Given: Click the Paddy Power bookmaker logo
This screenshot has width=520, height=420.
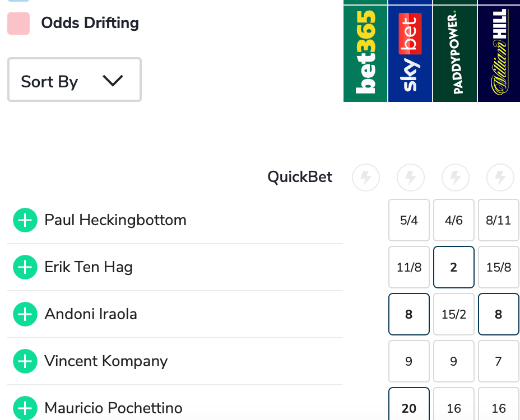Looking at the screenshot, I should 455,53.
